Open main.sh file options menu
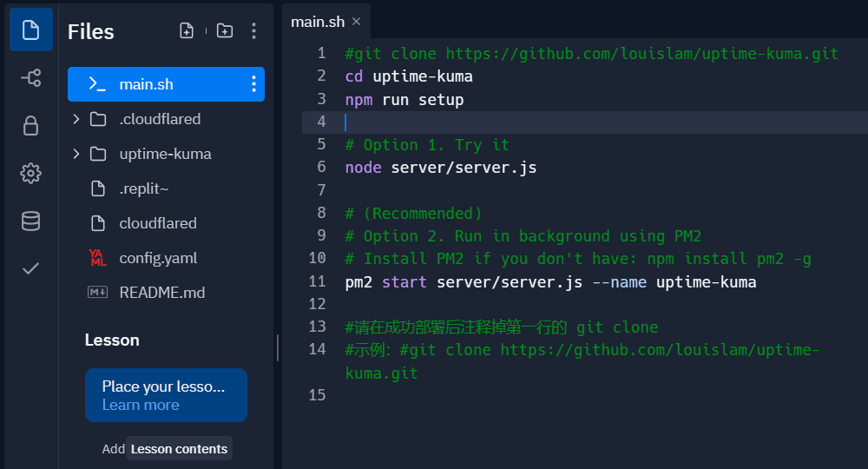 click(253, 84)
